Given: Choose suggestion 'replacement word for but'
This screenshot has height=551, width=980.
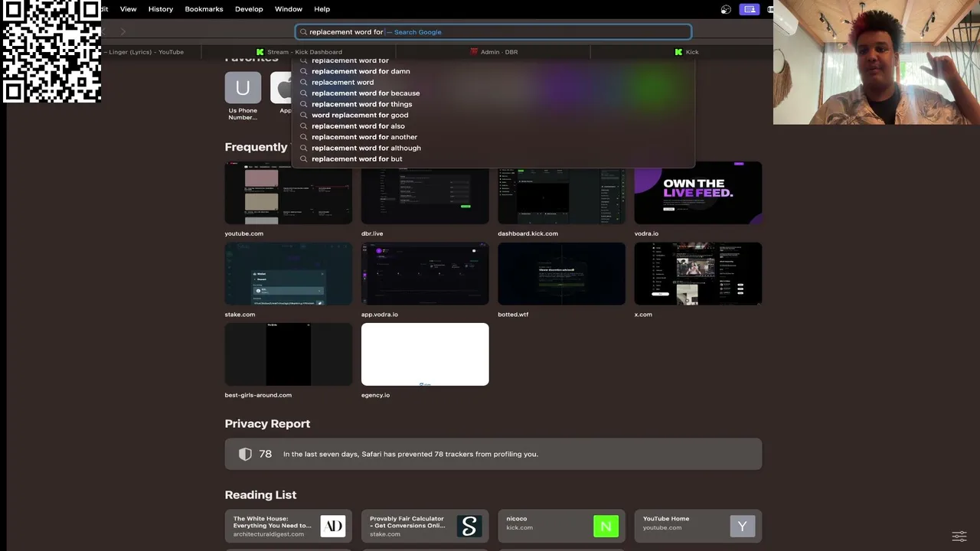Looking at the screenshot, I should pyautogui.click(x=494, y=159).
